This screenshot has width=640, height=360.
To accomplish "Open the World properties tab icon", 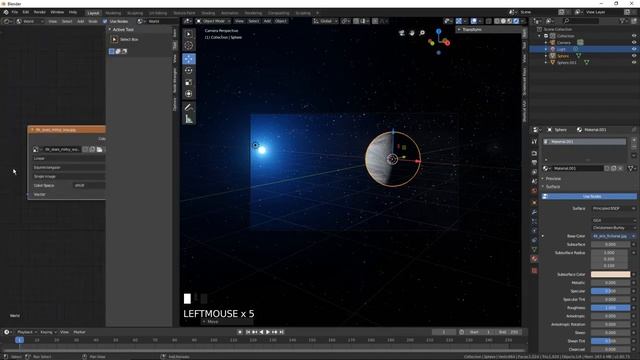I will (534, 191).
